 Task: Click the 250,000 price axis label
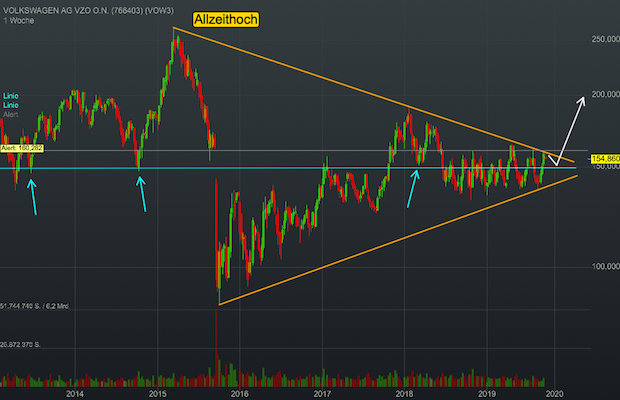click(x=605, y=39)
